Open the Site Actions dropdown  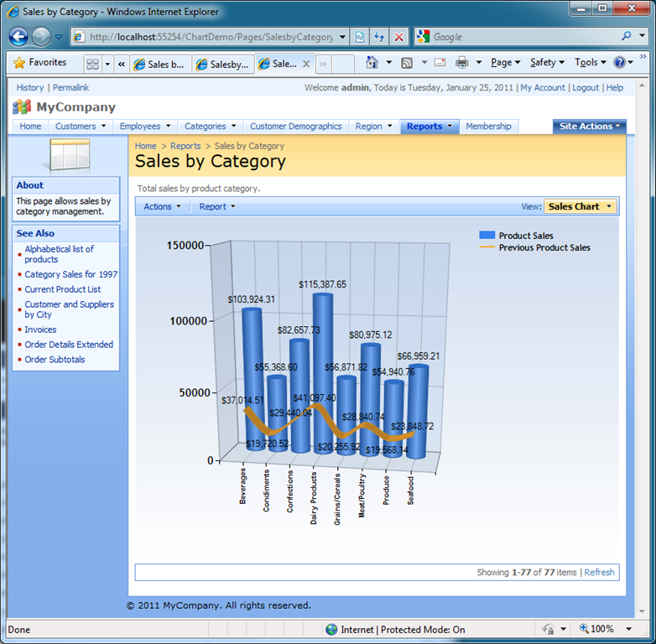(x=590, y=127)
